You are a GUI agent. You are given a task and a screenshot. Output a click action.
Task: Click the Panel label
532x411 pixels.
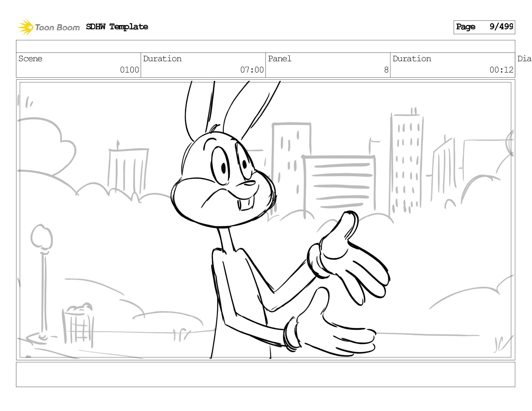coord(280,59)
